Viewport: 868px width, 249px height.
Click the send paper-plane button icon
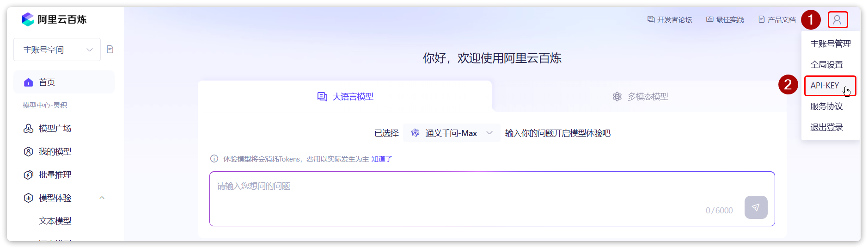[756, 207]
